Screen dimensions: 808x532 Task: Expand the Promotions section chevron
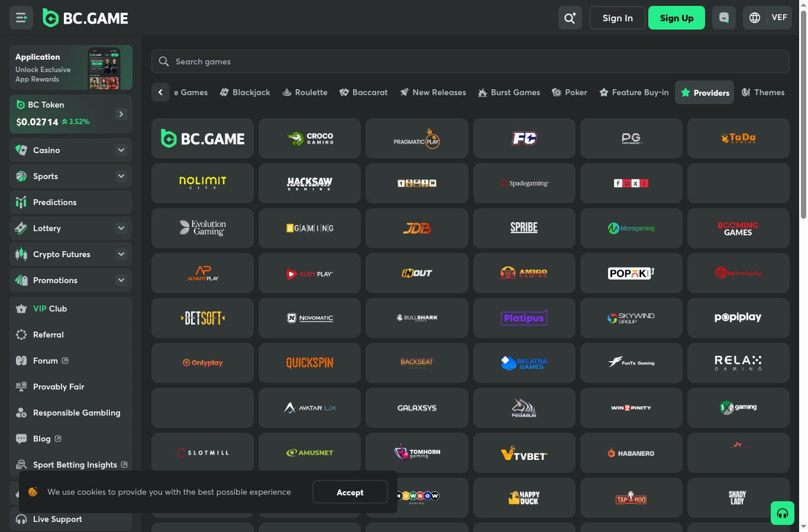121,280
